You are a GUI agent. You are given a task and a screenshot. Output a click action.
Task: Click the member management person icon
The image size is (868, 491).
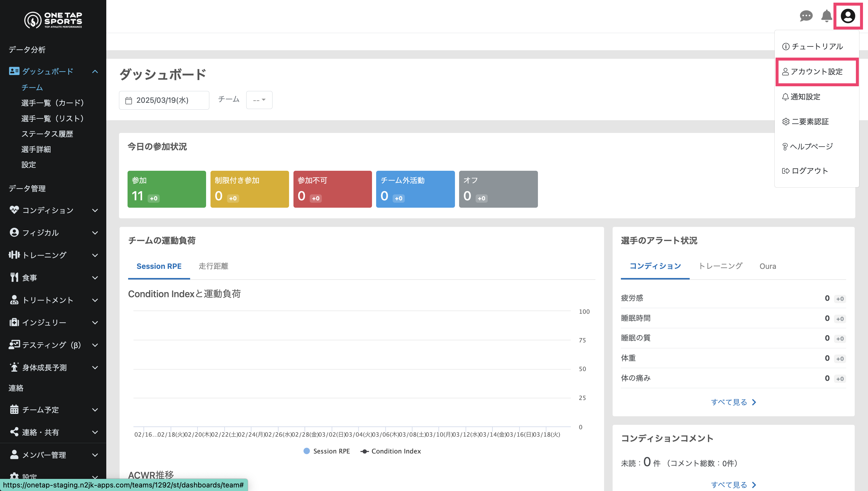click(14, 455)
